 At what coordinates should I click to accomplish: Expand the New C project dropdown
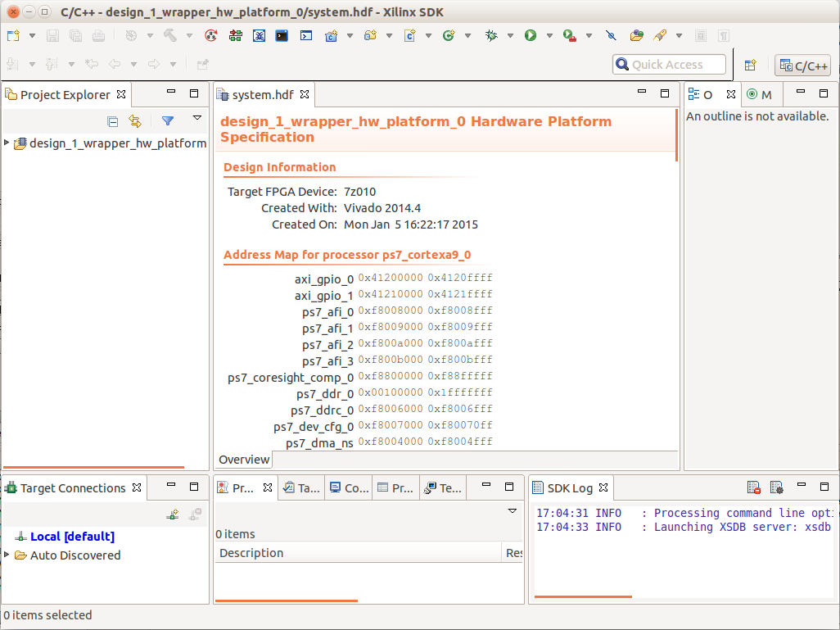click(x=350, y=36)
